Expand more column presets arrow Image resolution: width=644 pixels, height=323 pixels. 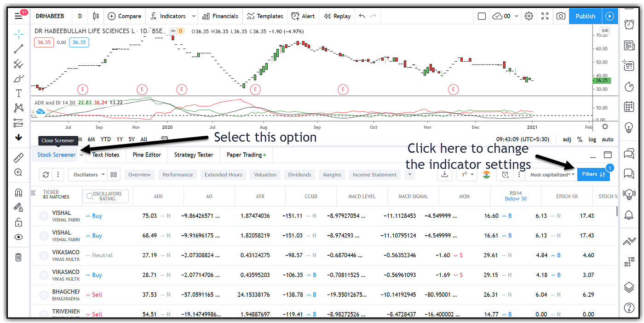409,175
